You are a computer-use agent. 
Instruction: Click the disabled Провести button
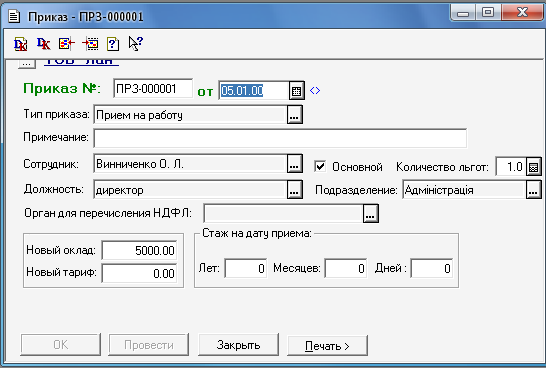click(x=149, y=345)
